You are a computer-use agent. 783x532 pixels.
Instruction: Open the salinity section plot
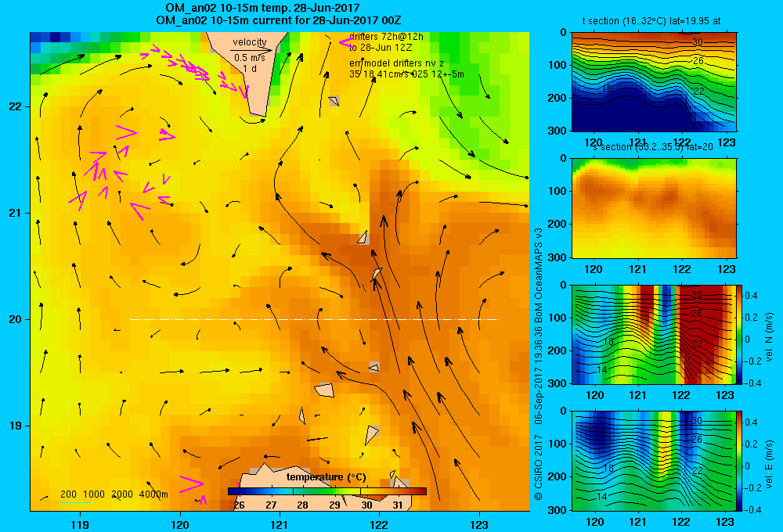click(654, 208)
